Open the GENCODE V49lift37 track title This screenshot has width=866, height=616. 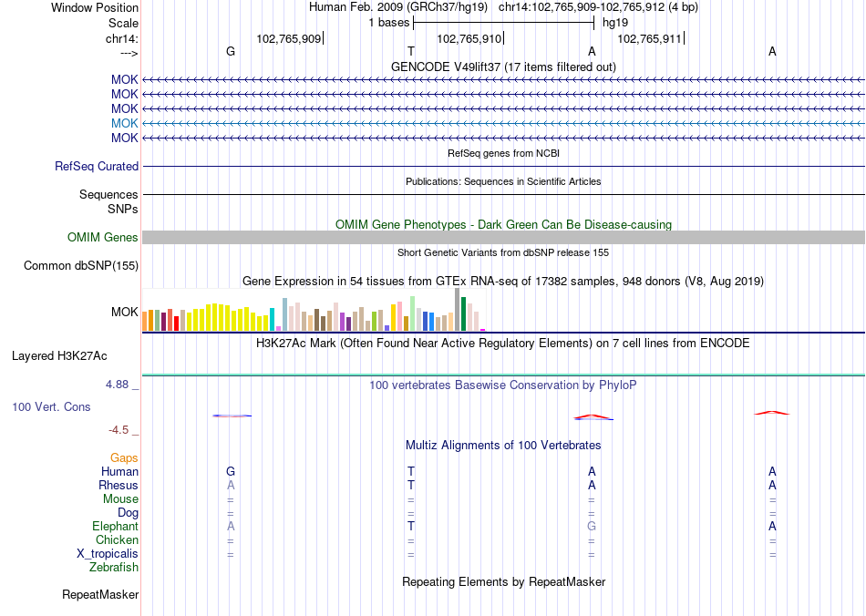click(503, 67)
